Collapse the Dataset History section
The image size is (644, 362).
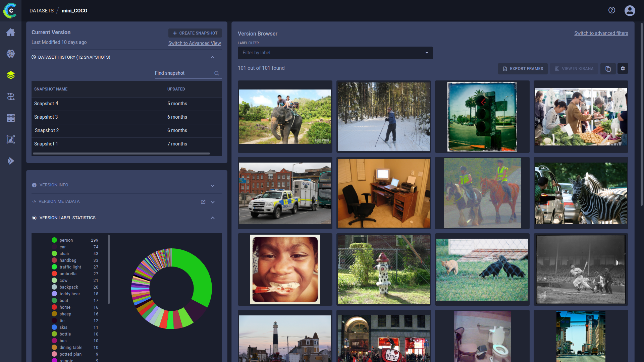point(212,57)
